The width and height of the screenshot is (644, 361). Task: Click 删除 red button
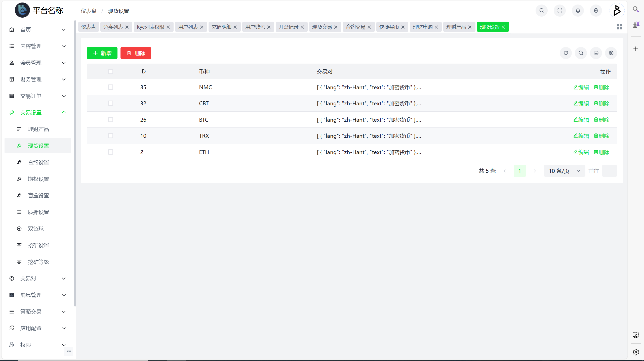[x=136, y=53]
